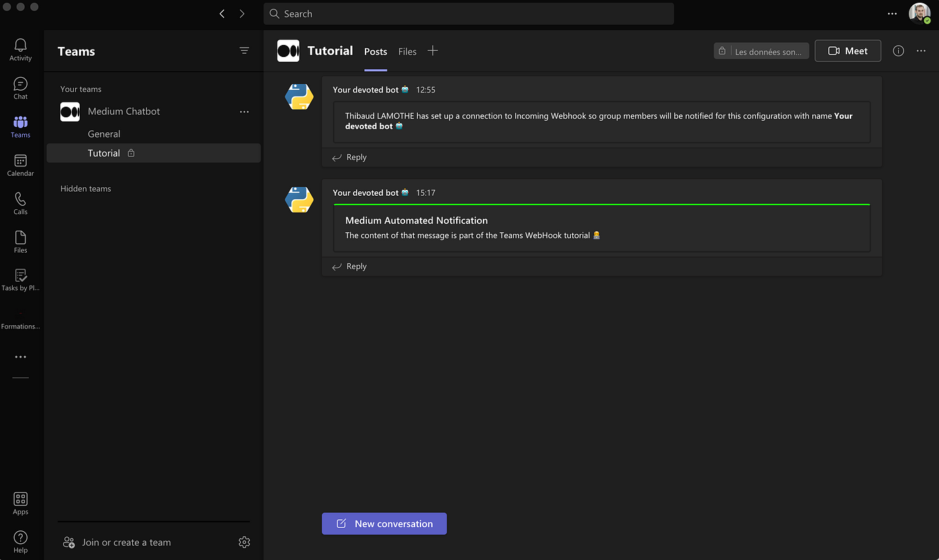Screen dimensions: 939x560
Task: Go forward with the right arrow
Action: pos(242,13)
